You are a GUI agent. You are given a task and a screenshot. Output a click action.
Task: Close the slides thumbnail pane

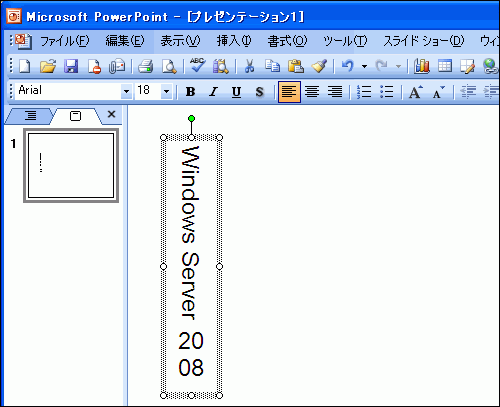112,114
